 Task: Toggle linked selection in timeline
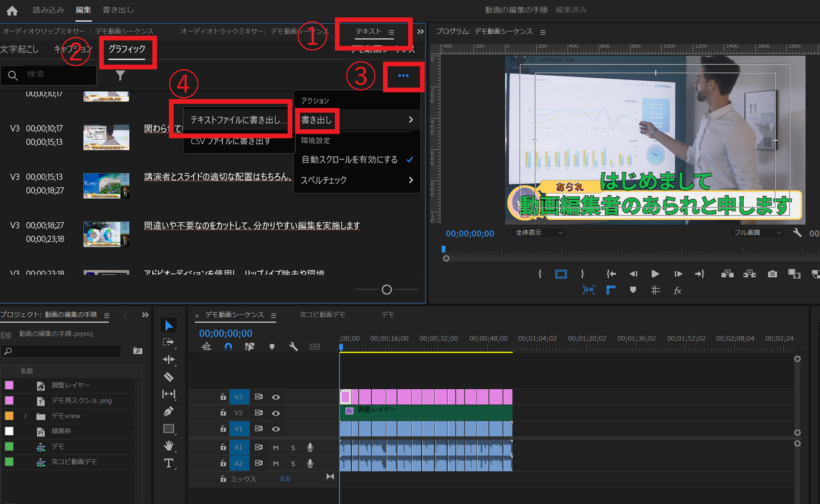(250, 347)
